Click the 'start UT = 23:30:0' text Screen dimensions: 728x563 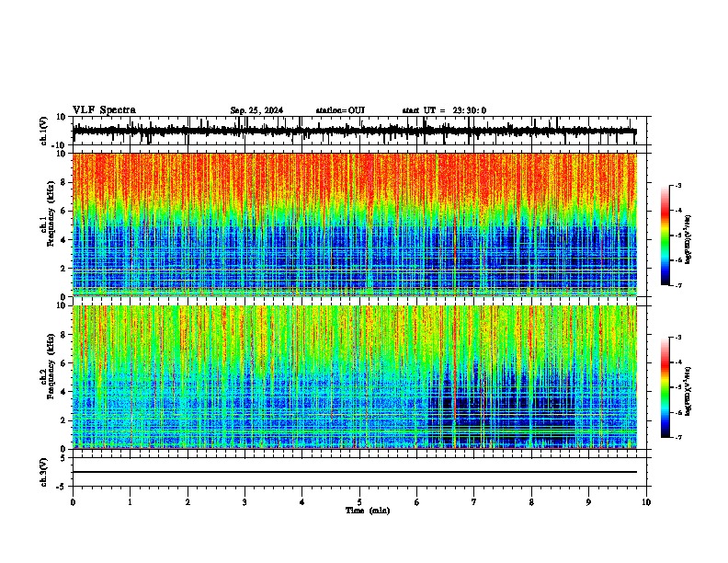(x=444, y=110)
